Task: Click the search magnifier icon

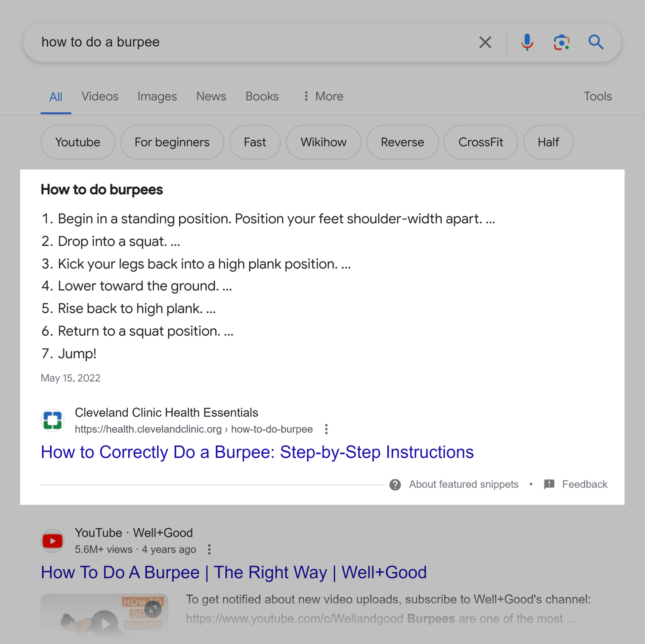Action: [x=596, y=42]
